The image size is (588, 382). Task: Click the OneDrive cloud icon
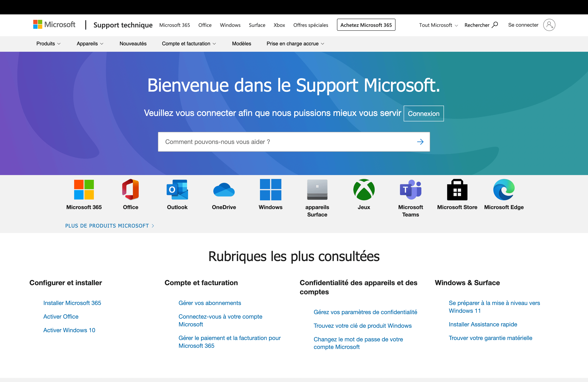[x=224, y=189]
